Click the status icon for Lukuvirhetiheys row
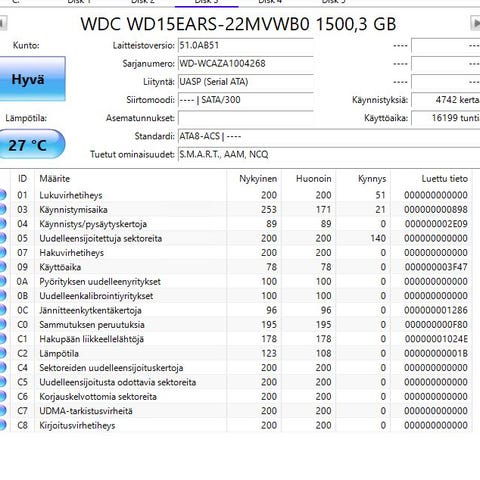Image resolution: width=480 pixels, height=480 pixels. pos(3,195)
